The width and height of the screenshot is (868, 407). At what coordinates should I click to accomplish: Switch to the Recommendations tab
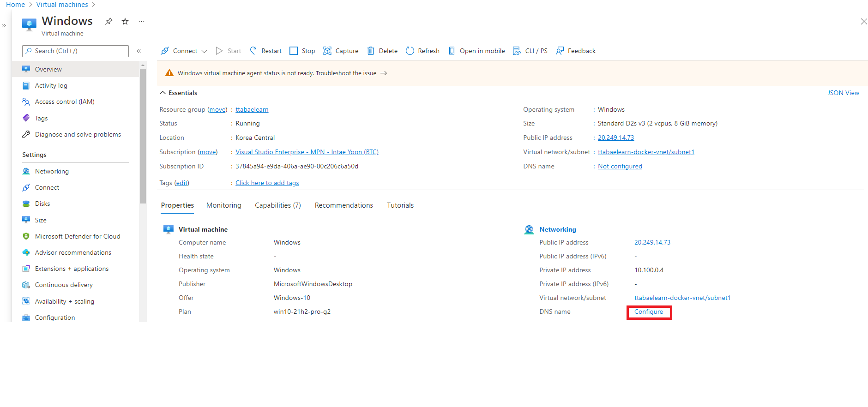344,205
